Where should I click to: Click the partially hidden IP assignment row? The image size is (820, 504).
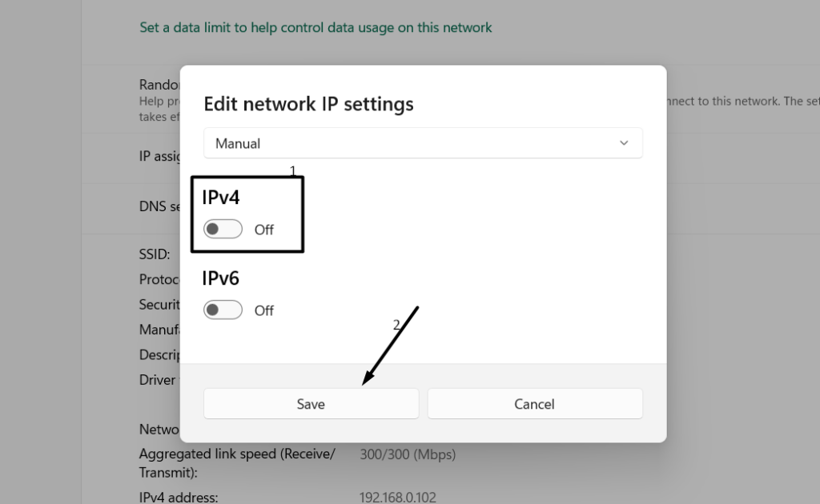tap(159, 157)
